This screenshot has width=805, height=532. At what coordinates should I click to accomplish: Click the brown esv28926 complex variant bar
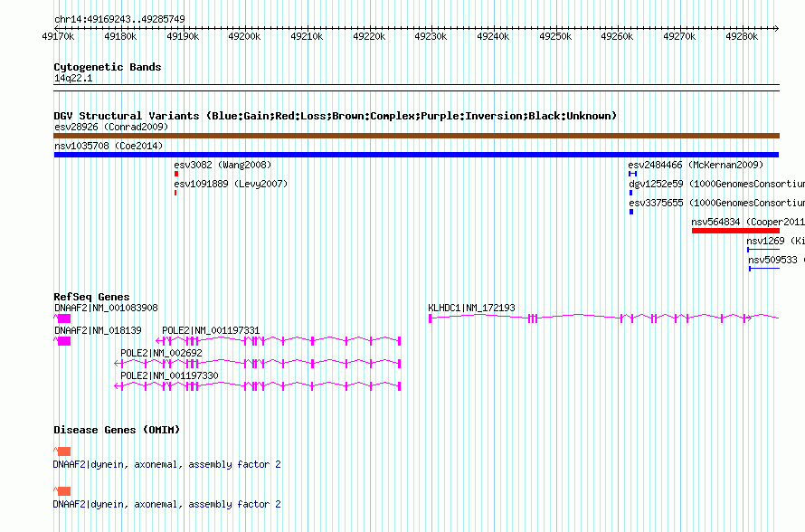point(416,136)
